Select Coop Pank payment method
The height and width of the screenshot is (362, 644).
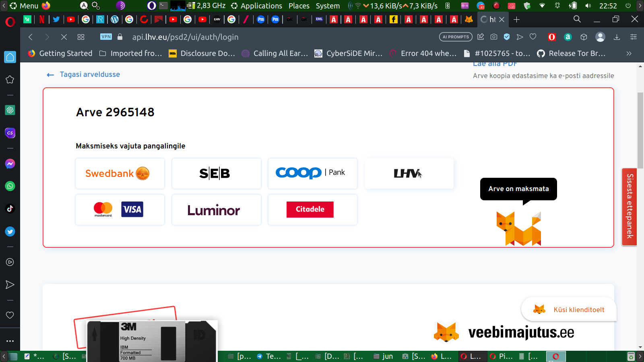tap(313, 173)
